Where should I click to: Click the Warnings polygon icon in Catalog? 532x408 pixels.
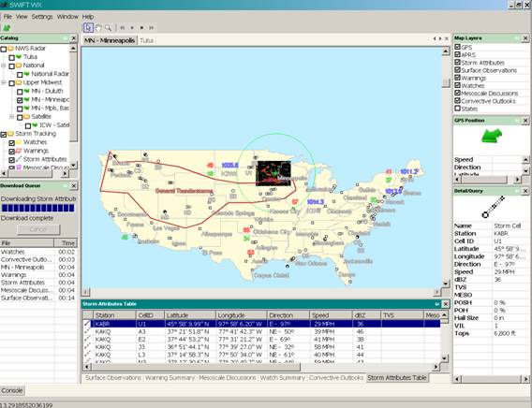(x=19, y=151)
